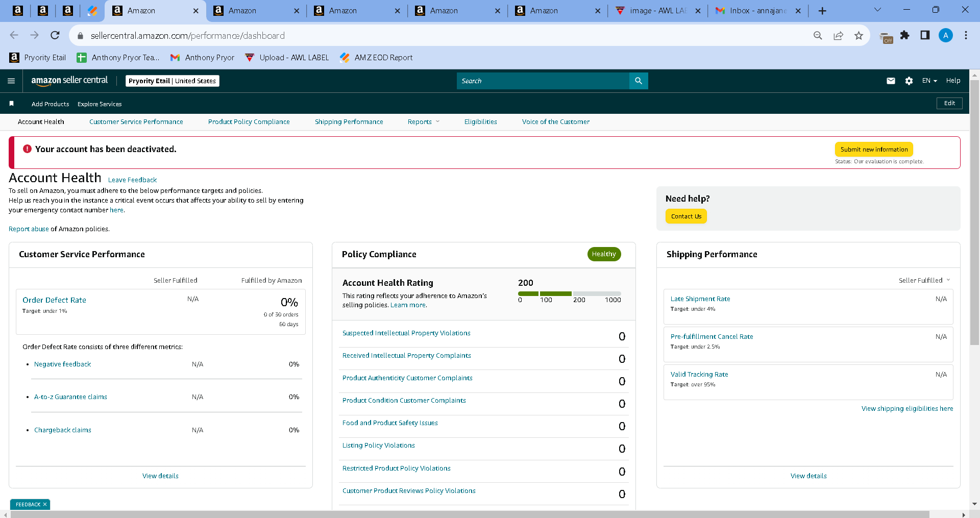The width and height of the screenshot is (980, 518).
Task: Click the Leave Feedback link
Action: coord(133,180)
